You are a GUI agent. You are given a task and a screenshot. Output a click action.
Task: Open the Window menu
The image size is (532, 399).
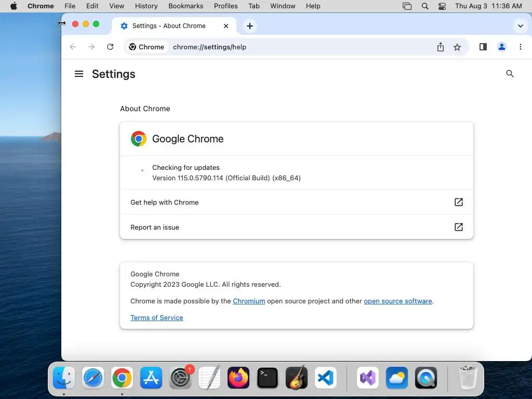click(x=283, y=6)
